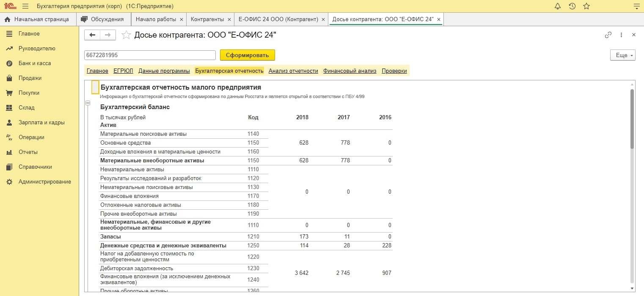This screenshot has width=644, height=296.
Task: Open Банк и касса section
Action: click(34, 63)
